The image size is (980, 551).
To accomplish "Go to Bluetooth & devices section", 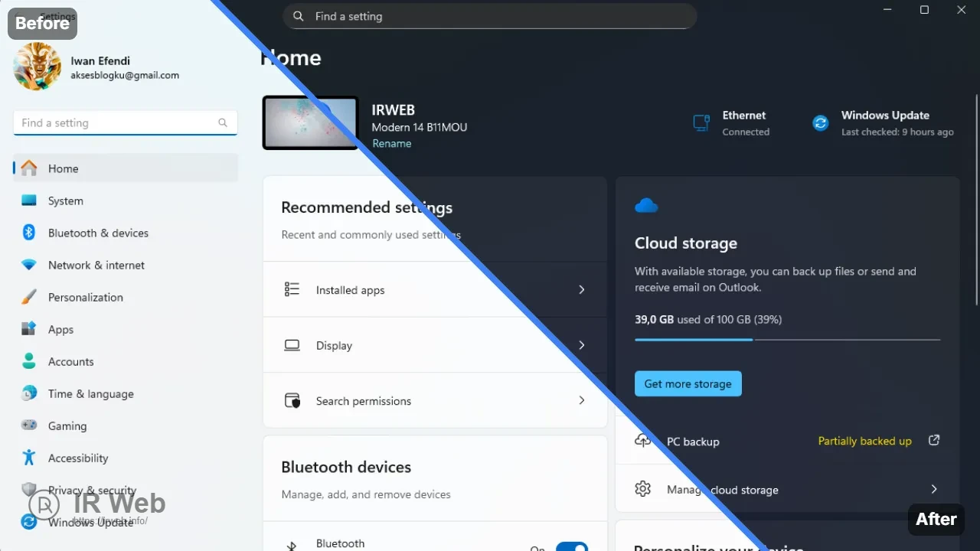I will click(126, 233).
